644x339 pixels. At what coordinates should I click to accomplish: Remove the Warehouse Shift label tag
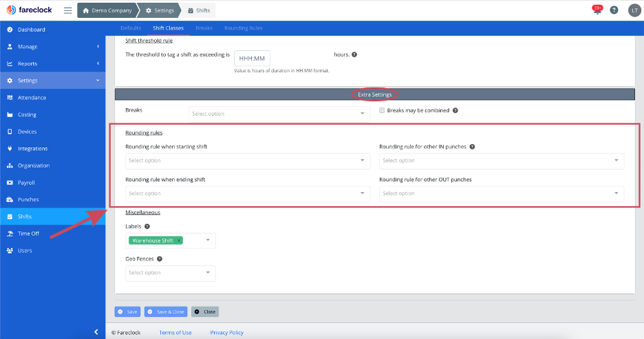tap(179, 240)
